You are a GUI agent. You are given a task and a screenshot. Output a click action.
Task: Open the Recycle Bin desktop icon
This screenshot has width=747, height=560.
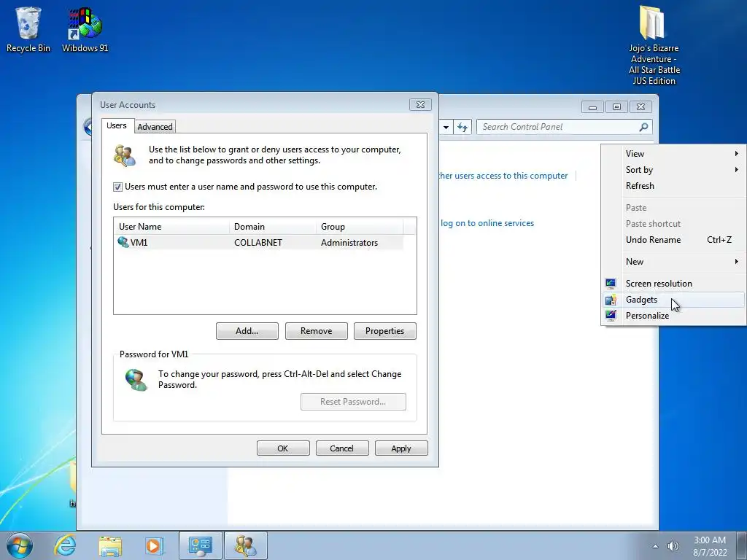click(28, 28)
